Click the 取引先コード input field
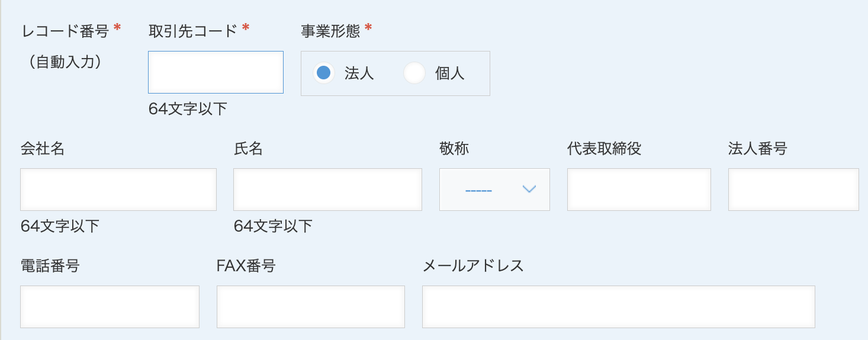Screen dimensions: 868x340 click(x=216, y=72)
